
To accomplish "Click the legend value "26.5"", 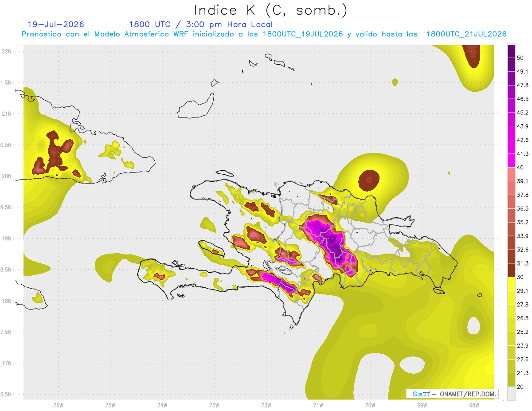I will [522, 318].
